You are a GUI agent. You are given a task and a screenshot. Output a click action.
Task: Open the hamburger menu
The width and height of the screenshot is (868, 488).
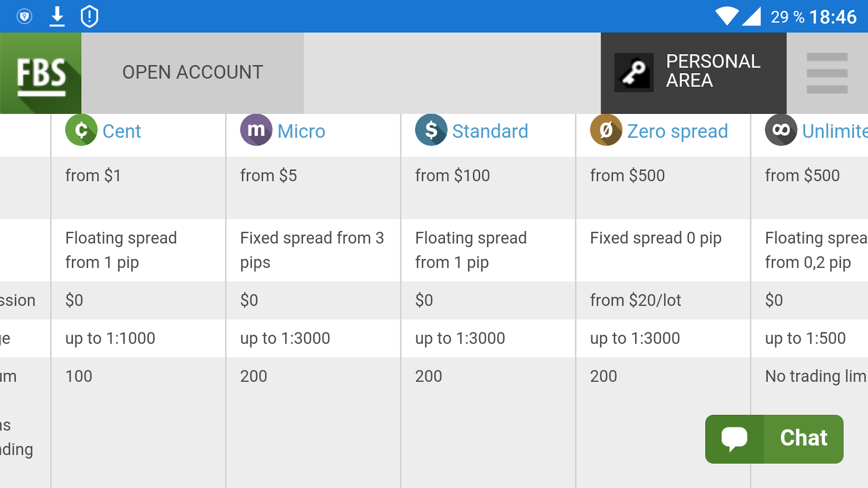827,73
